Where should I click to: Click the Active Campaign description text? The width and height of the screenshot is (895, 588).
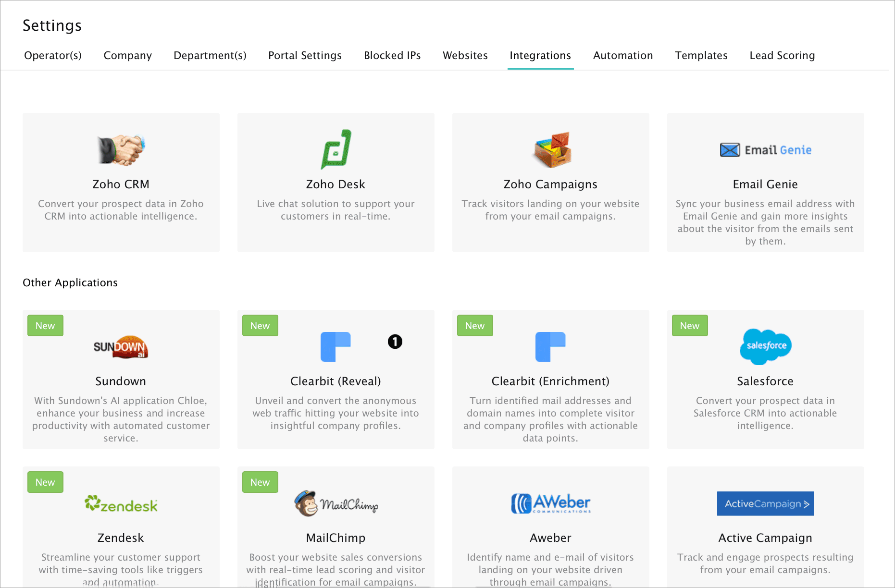tap(766, 563)
